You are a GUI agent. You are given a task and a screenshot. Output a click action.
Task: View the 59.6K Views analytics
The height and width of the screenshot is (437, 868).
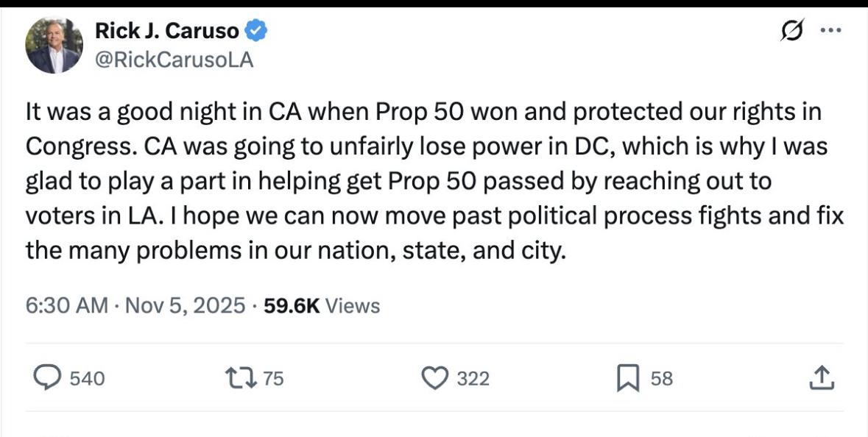tap(291, 305)
